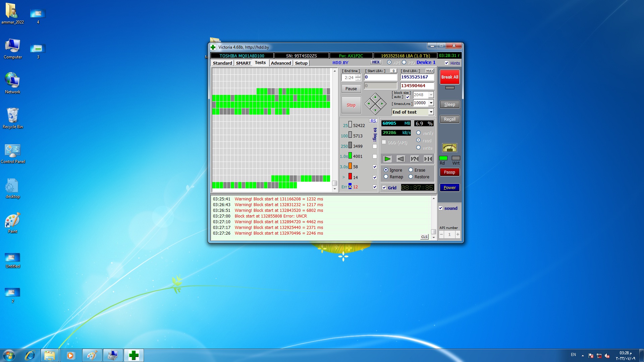The width and height of the screenshot is (644, 362).
Task: Open the timeout ms dropdown
Action: (431, 103)
